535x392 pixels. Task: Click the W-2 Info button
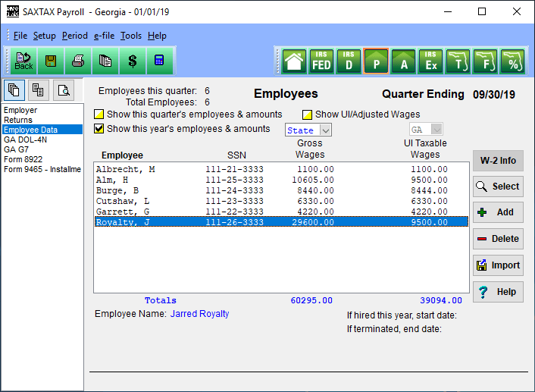498,161
